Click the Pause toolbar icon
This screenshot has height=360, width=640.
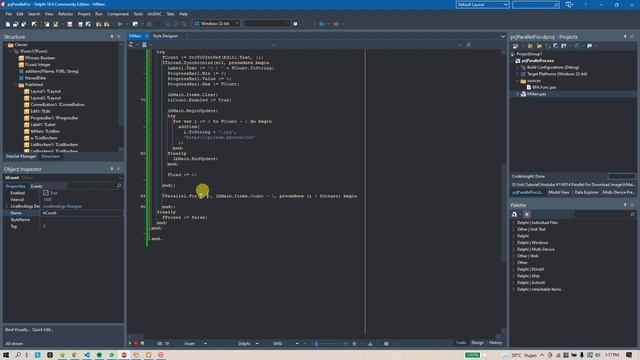coord(149,24)
